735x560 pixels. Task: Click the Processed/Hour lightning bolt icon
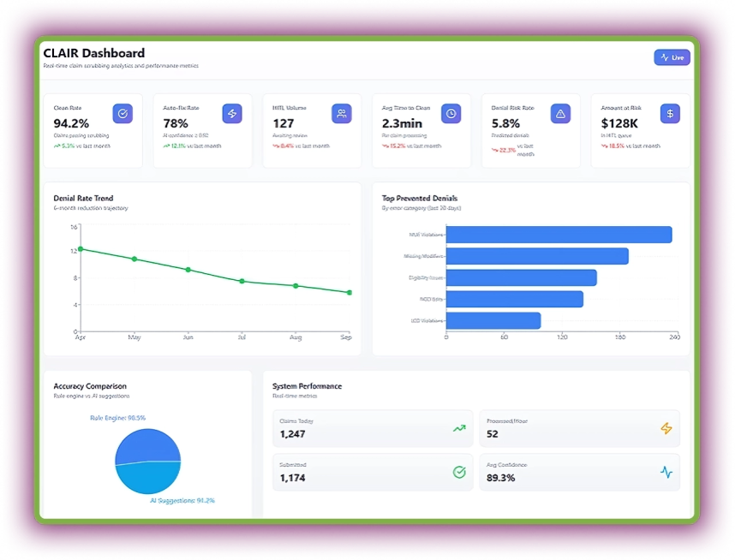click(666, 429)
